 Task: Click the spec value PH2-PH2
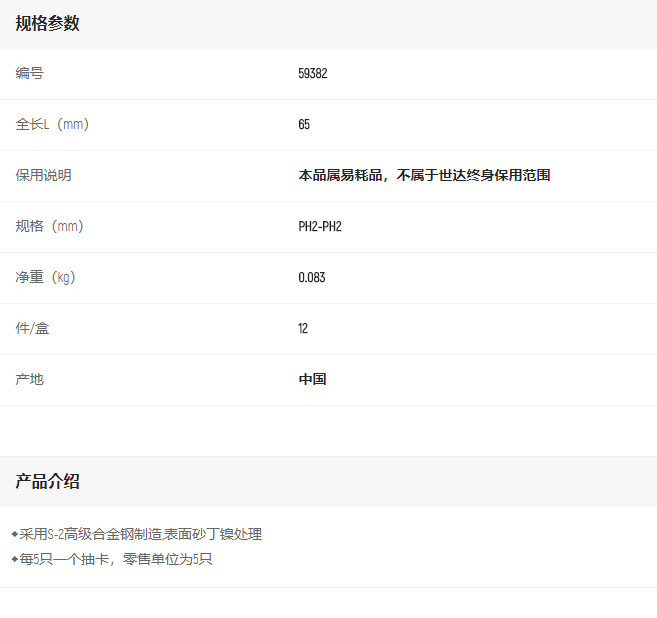coord(320,227)
